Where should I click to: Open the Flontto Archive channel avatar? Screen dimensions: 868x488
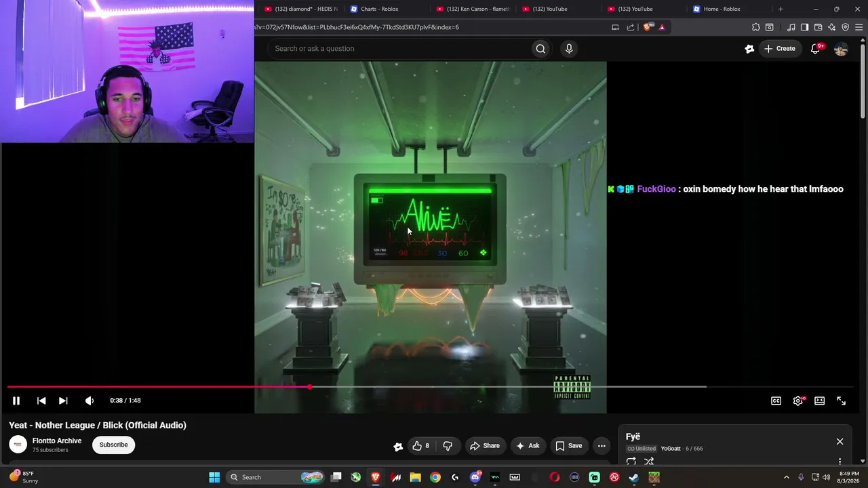pos(18,445)
